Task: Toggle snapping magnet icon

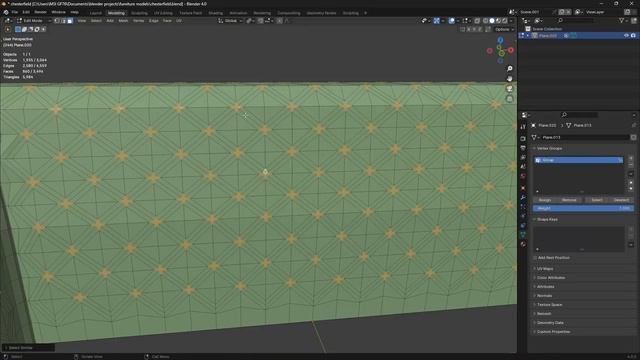Action: pyautogui.click(x=260, y=20)
